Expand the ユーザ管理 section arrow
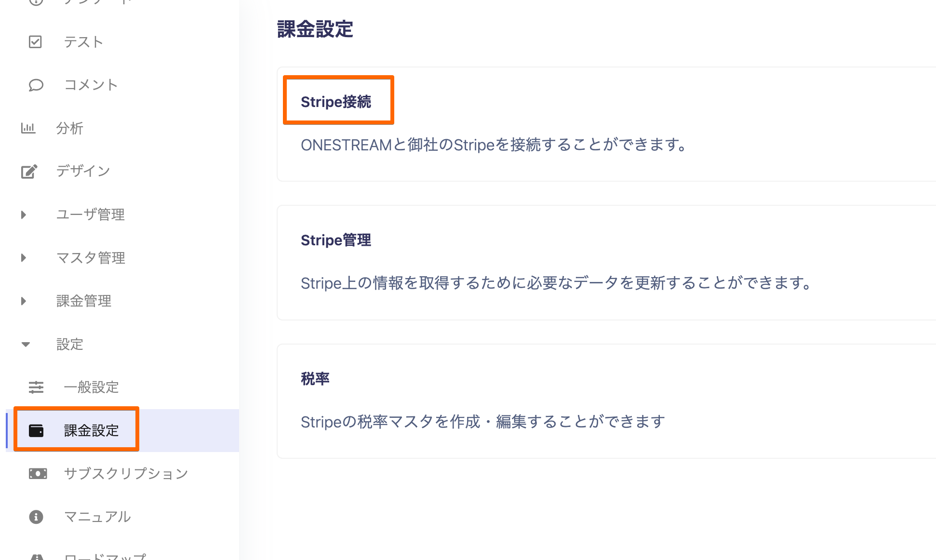Screen dimensions: 936x560 [x=23, y=214]
